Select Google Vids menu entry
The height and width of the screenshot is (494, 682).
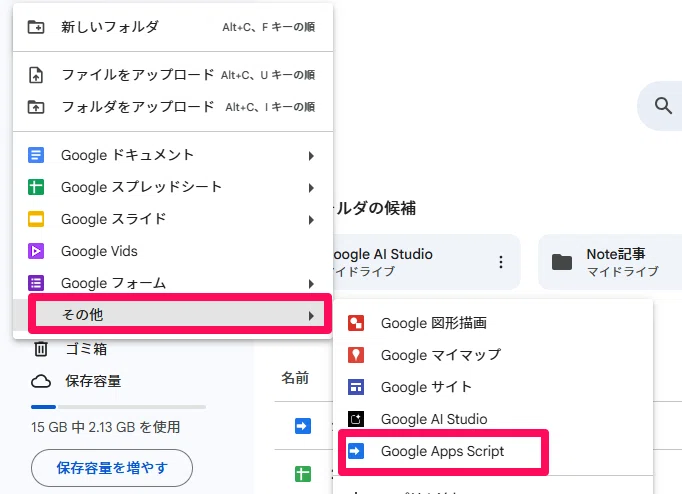click(x=173, y=251)
